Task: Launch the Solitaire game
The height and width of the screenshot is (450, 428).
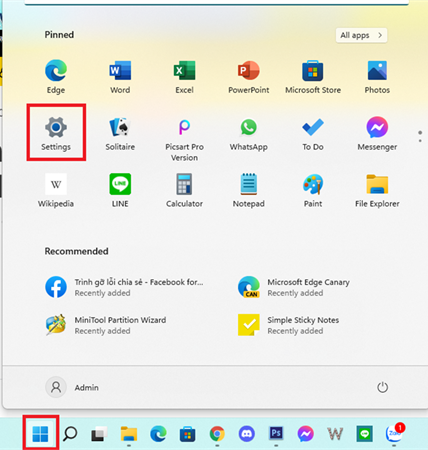Action: [120, 133]
